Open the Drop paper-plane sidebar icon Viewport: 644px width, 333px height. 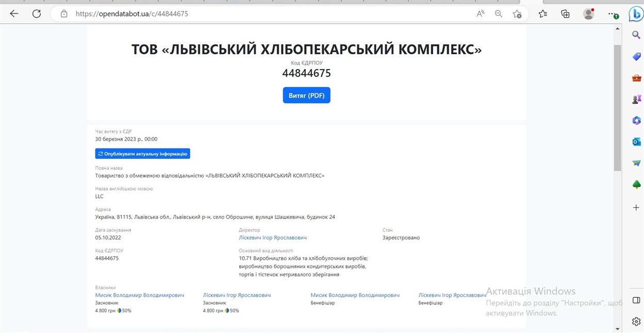click(x=636, y=163)
